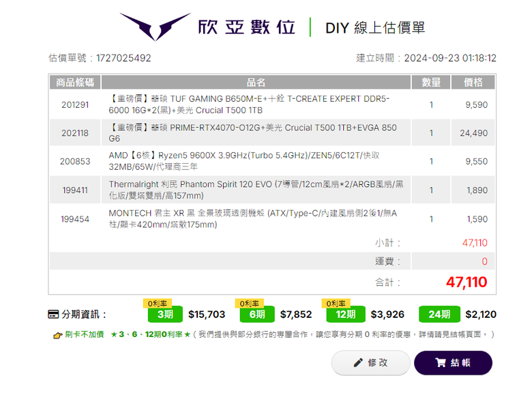Click the $3,926 installment amount
Viewport: 532px width, 393px height.
(x=387, y=315)
